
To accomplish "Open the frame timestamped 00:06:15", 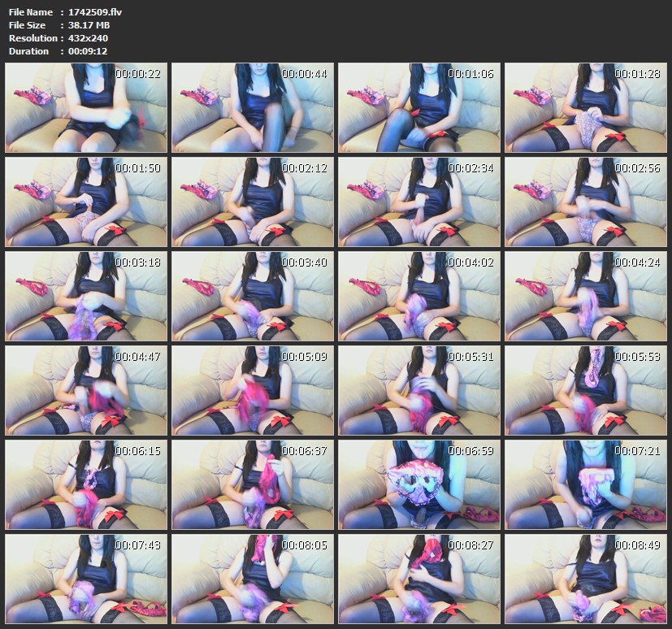I will pos(86,484).
